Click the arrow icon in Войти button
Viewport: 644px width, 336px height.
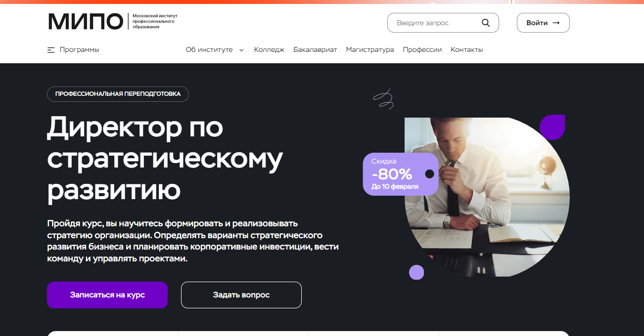556,23
